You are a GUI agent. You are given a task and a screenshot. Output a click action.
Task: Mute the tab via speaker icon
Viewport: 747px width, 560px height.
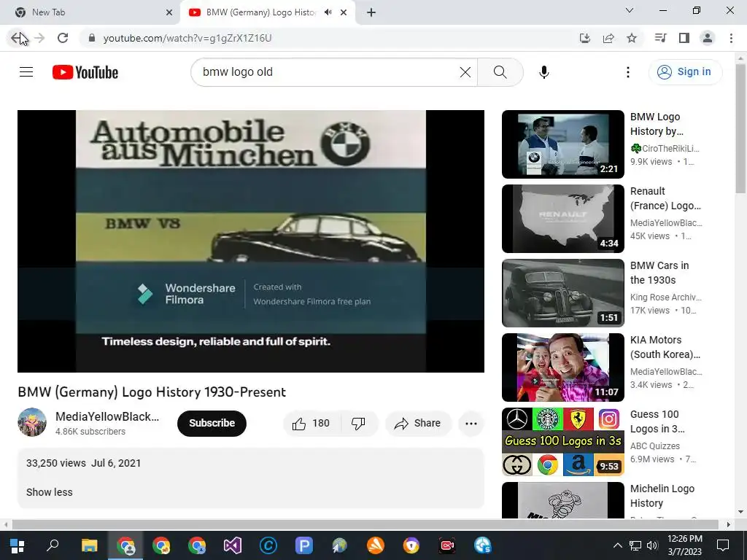tap(328, 12)
